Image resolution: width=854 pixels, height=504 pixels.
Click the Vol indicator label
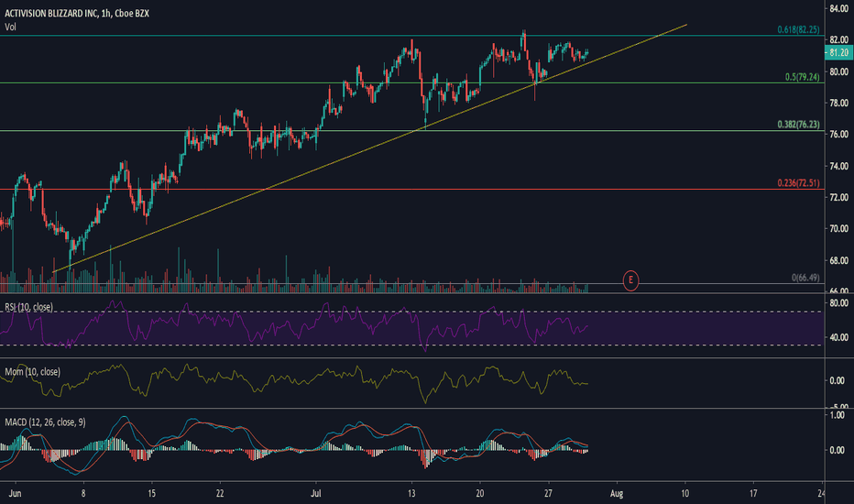coord(10,27)
